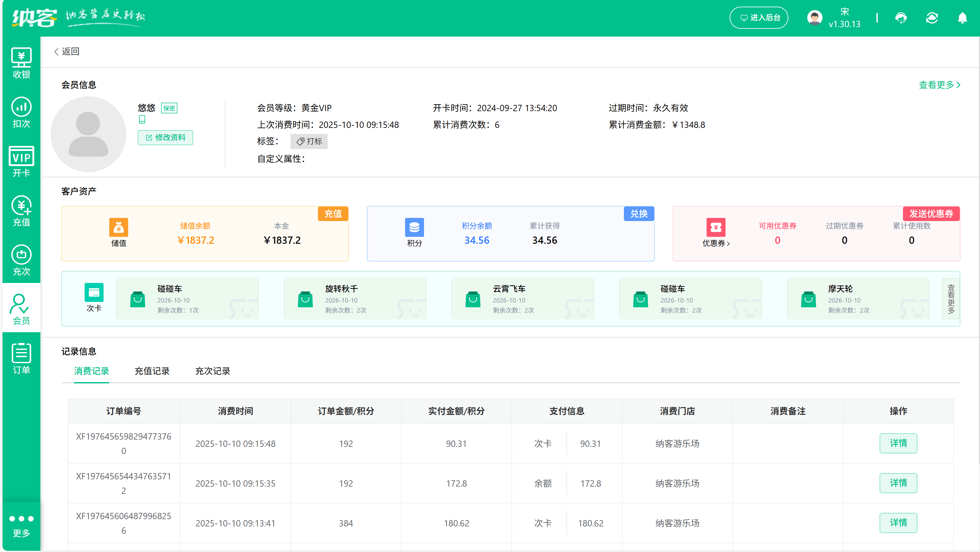The image size is (980, 552).
Task: Select the 扣次 sidebar icon
Action: click(21, 112)
